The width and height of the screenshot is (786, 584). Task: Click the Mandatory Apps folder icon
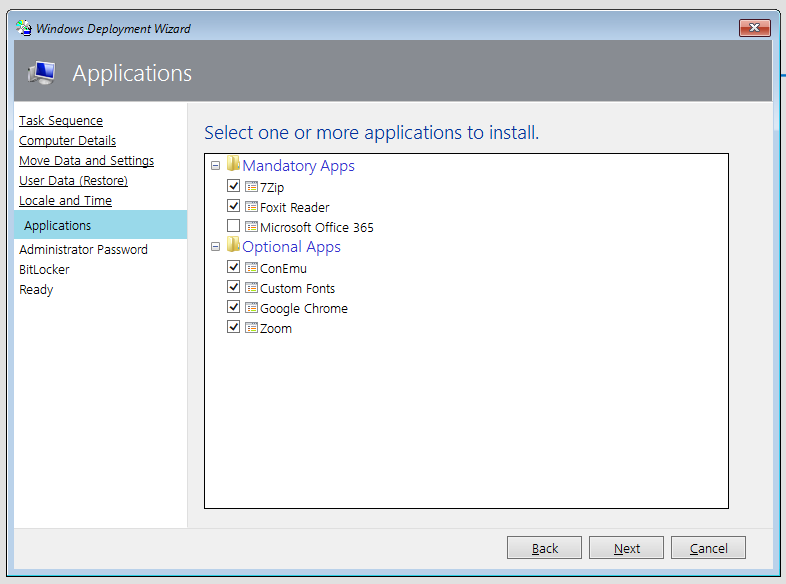(233, 164)
